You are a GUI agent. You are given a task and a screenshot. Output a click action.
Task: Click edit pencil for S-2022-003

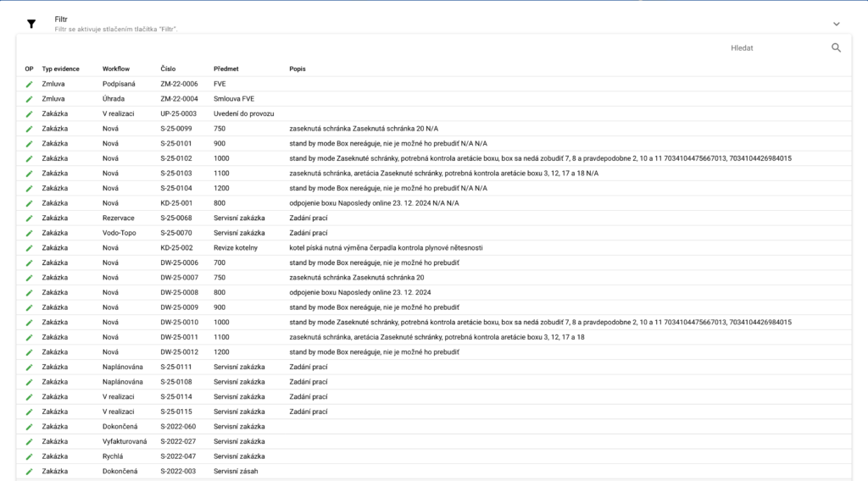29,471
